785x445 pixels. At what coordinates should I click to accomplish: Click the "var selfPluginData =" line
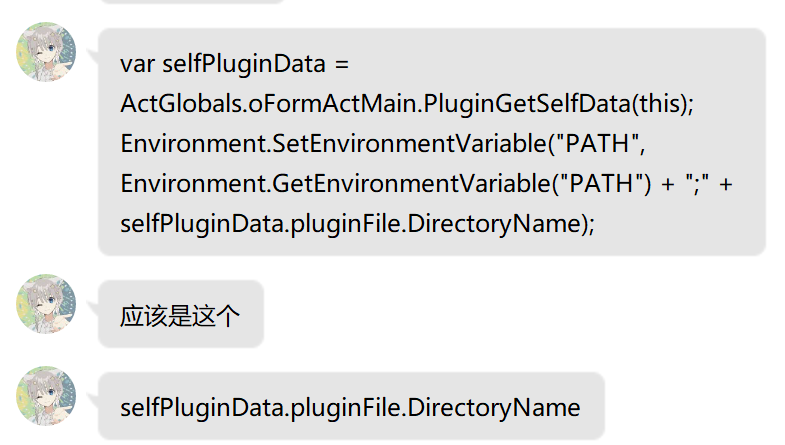tap(234, 64)
